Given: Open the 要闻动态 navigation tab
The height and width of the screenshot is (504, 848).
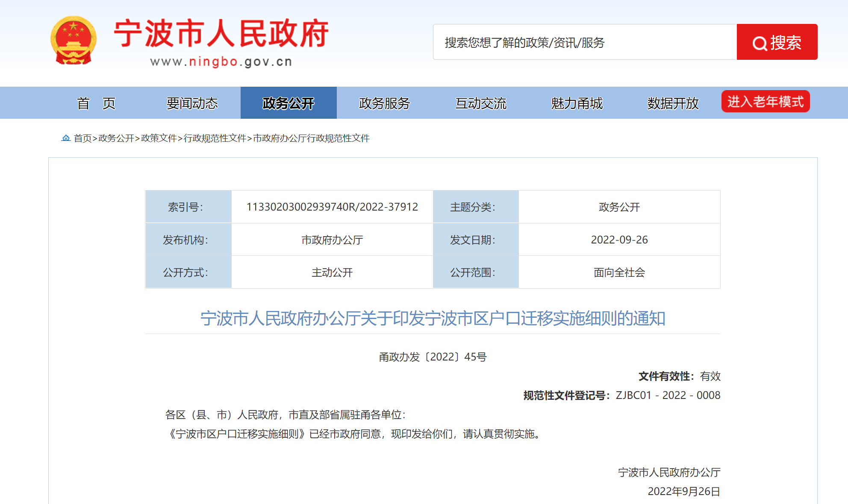Looking at the screenshot, I should [192, 103].
